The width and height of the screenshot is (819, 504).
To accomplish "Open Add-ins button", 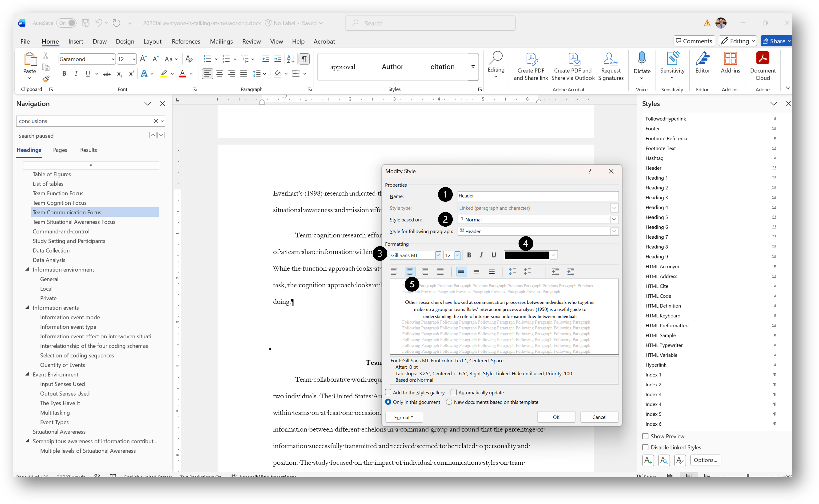I will pos(730,63).
